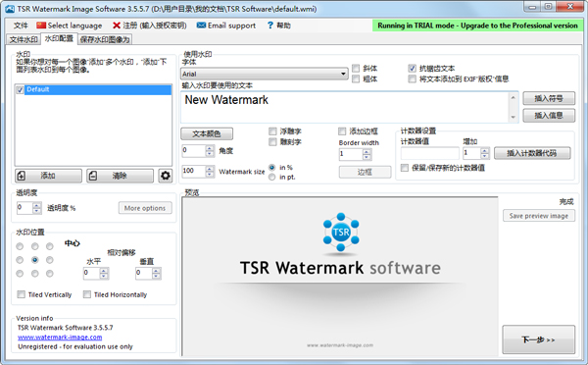Enable adding text to EXIF copyright checkbox
This screenshot has width=588, height=365.
(x=413, y=78)
